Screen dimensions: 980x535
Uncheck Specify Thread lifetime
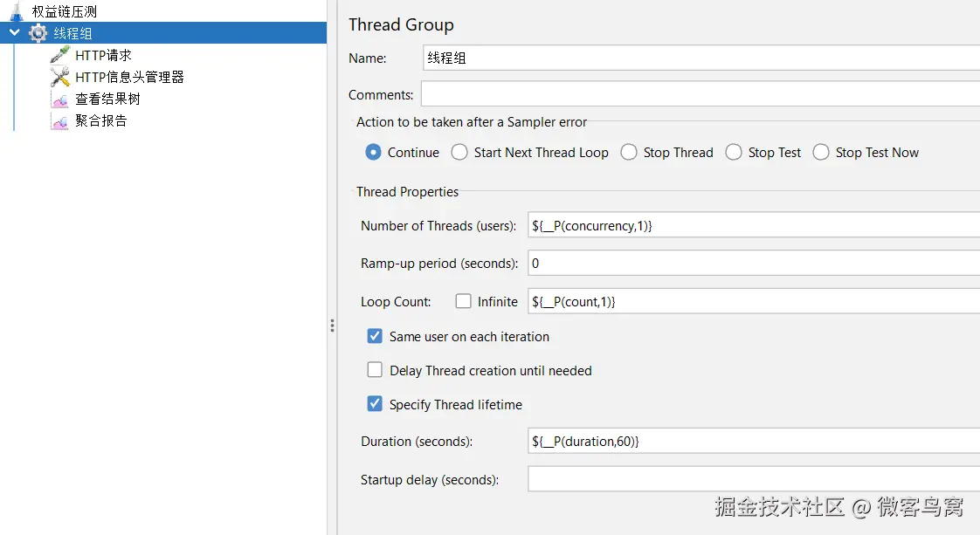click(x=375, y=404)
